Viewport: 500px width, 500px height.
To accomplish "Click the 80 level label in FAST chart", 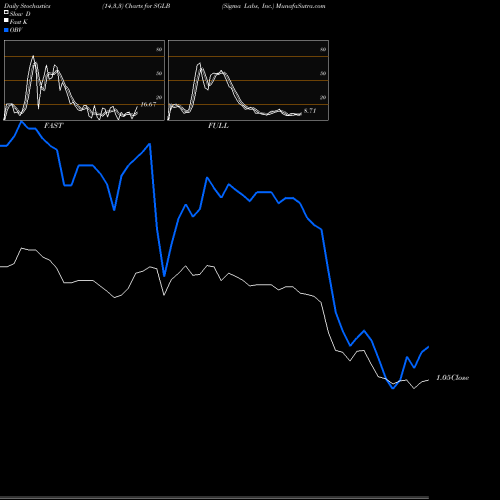I will pyautogui.click(x=159, y=49).
